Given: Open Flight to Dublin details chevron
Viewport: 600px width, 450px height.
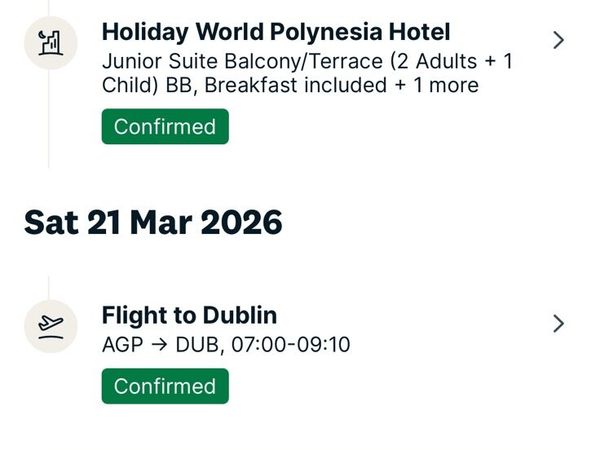Looking at the screenshot, I should click(x=558, y=323).
